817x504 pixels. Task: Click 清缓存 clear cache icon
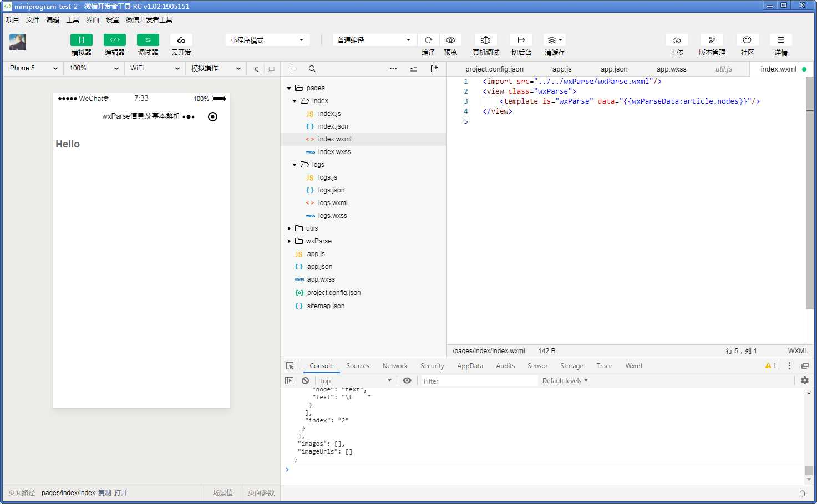555,40
